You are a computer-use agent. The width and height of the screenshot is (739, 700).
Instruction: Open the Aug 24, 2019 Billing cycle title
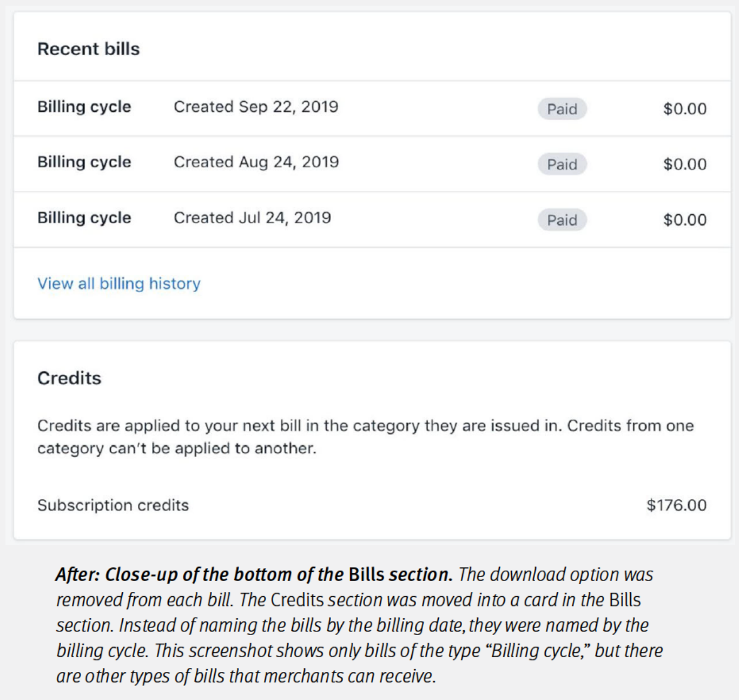coord(84,162)
